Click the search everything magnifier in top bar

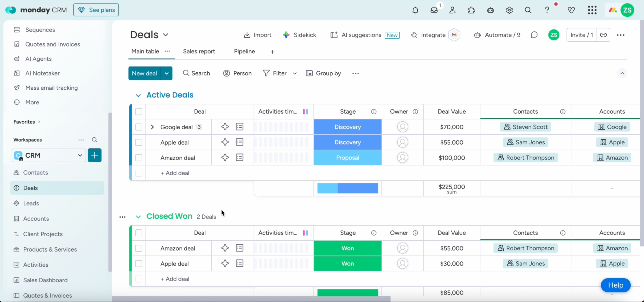pyautogui.click(x=528, y=10)
